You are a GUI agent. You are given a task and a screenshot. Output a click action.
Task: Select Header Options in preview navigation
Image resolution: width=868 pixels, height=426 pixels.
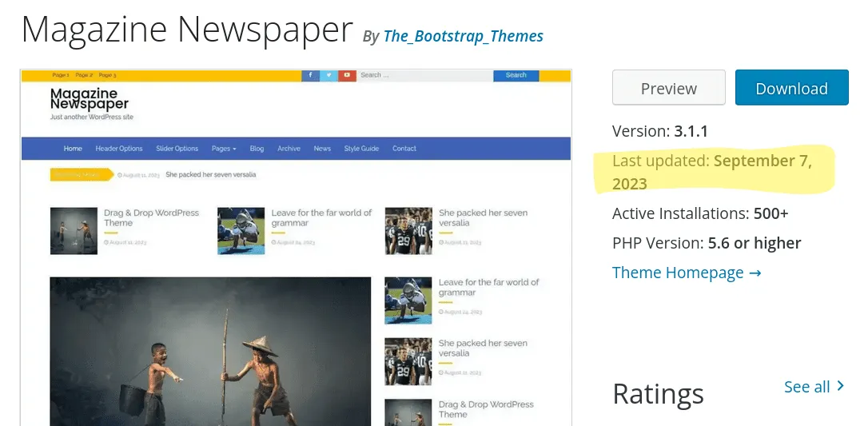pyautogui.click(x=119, y=149)
